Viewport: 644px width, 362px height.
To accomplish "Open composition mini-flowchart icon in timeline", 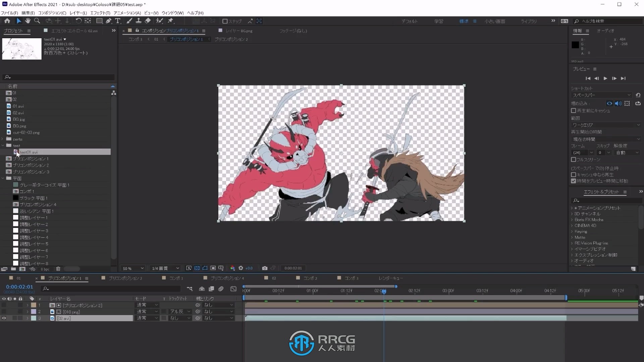I will pyautogui.click(x=190, y=289).
